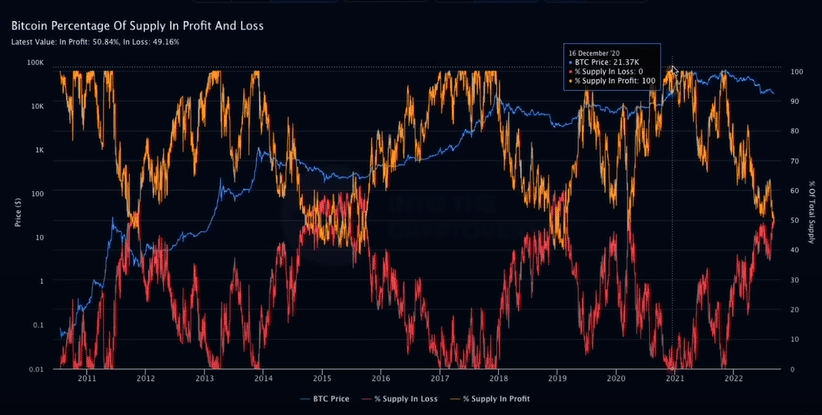The image size is (822, 415).
Task: Click the Price ($) axis title
Action: pos(17,210)
